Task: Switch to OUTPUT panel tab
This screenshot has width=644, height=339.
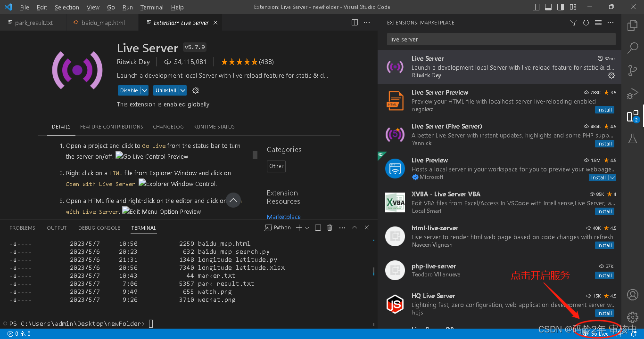Action: (57, 228)
